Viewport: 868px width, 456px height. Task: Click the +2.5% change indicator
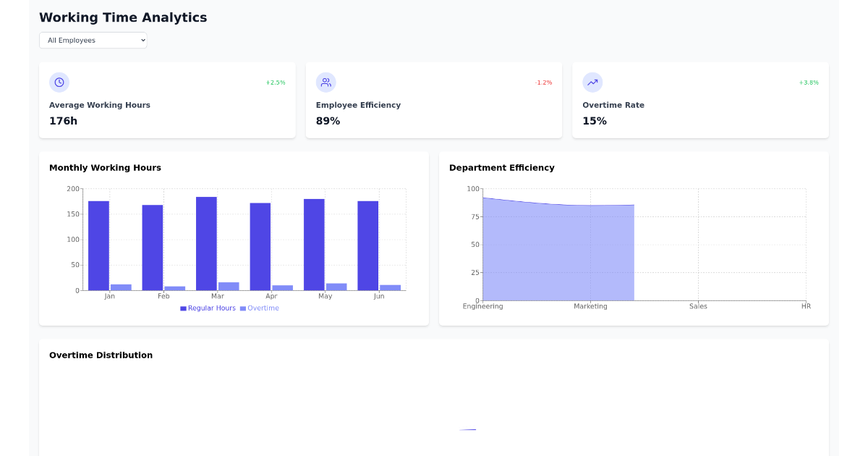pos(276,83)
